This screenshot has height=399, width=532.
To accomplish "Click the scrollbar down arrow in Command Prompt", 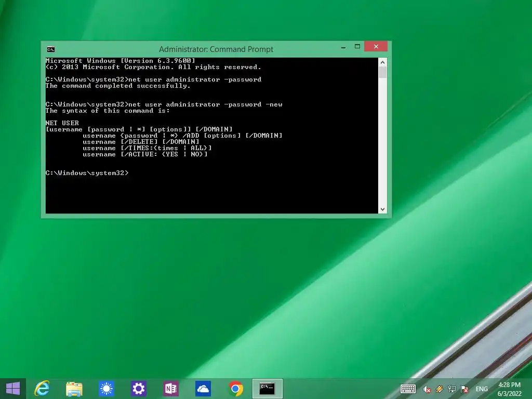I will pos(382,209).
